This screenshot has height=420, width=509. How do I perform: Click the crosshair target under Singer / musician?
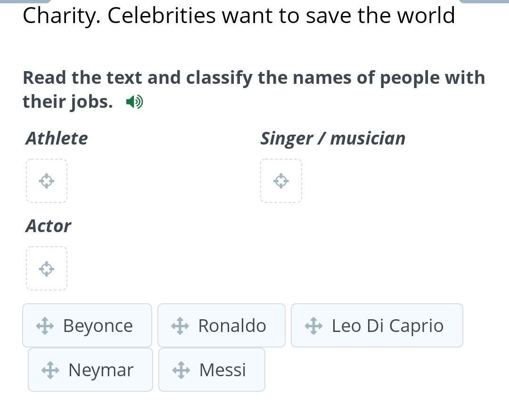tap(281, 181)
